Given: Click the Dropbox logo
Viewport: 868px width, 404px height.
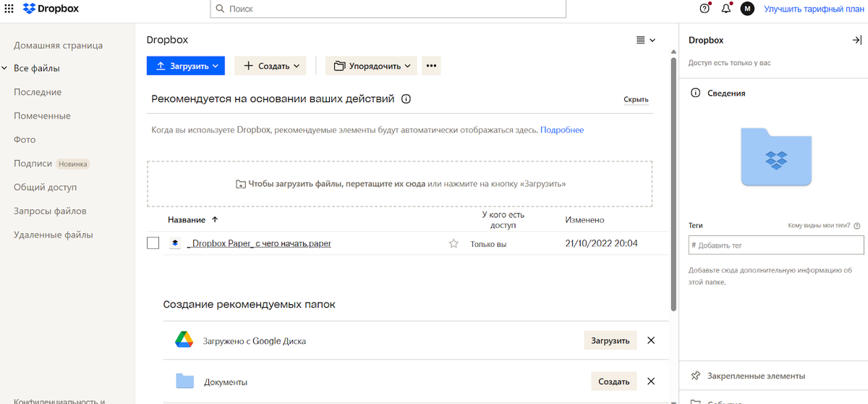Looking at the screenshot, I should tap(51, 9).
